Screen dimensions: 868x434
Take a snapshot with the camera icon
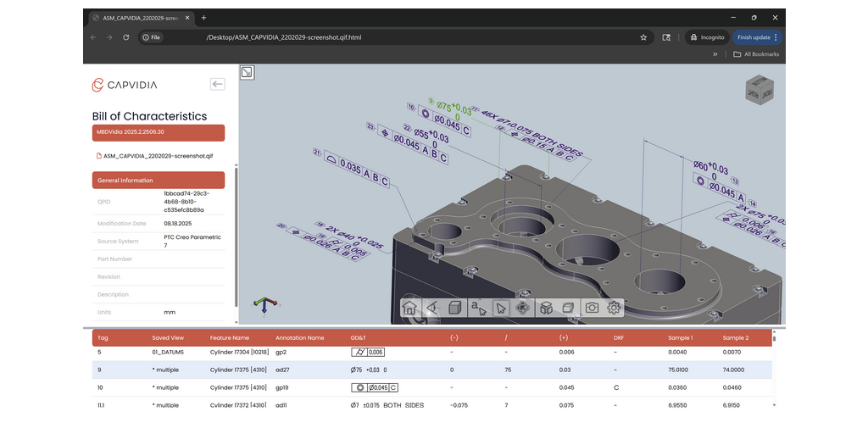point(592,308)
